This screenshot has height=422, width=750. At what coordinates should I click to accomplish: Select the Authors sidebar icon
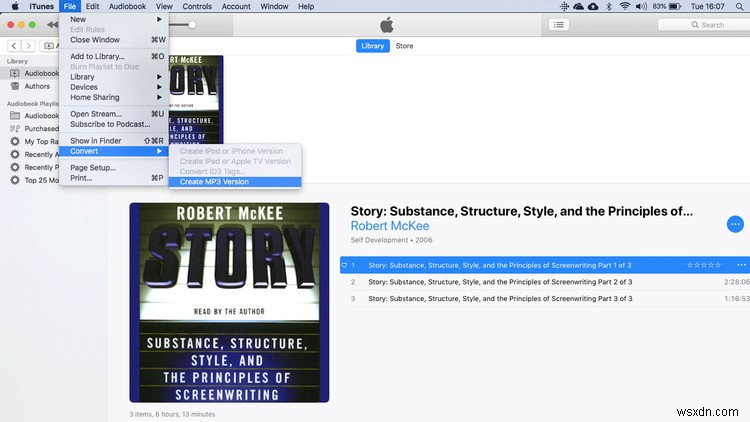pyautogui.click(x=15, y=86)
